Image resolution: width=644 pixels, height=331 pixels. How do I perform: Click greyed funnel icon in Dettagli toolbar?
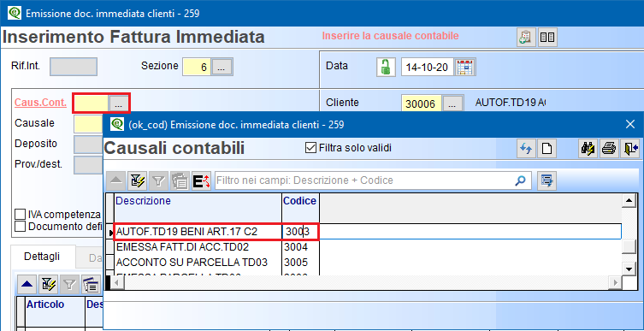(69, 284)
